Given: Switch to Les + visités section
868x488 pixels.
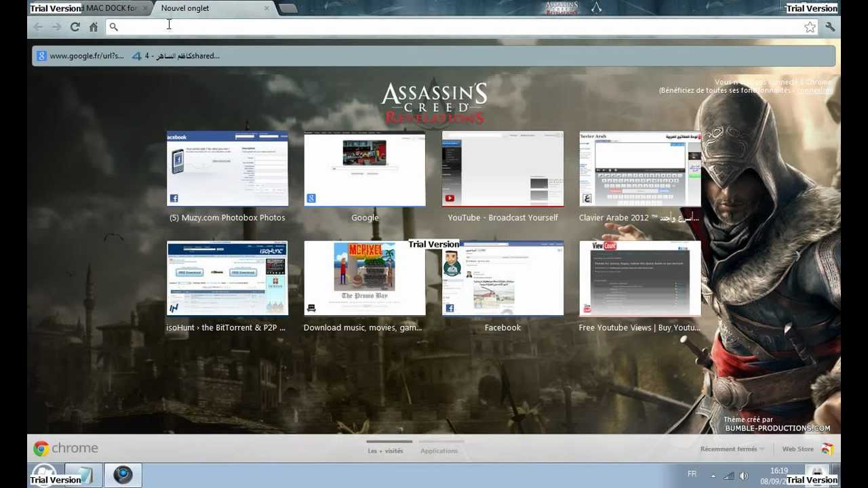Looking at the screenshot, I should pyautogui.click(x=385, y=451).
